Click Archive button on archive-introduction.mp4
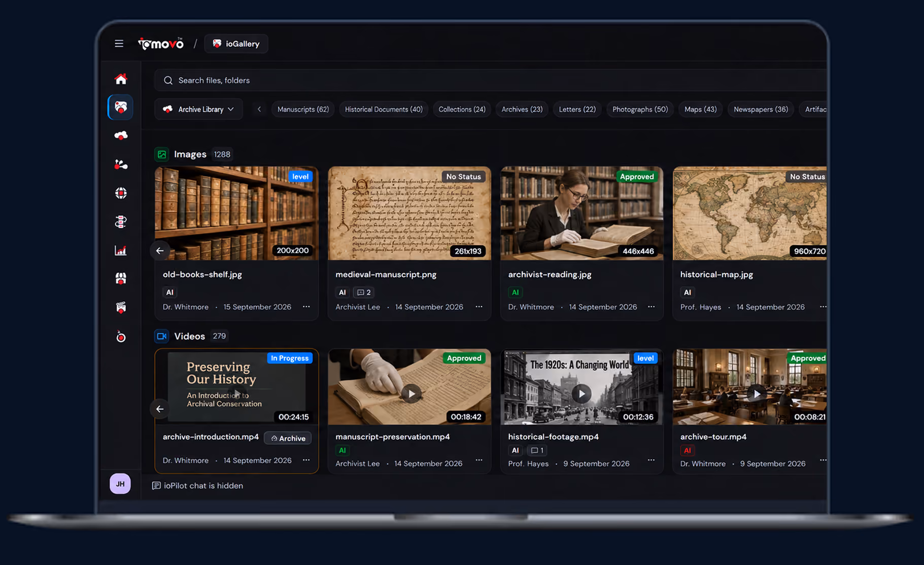 pos(288,438)
